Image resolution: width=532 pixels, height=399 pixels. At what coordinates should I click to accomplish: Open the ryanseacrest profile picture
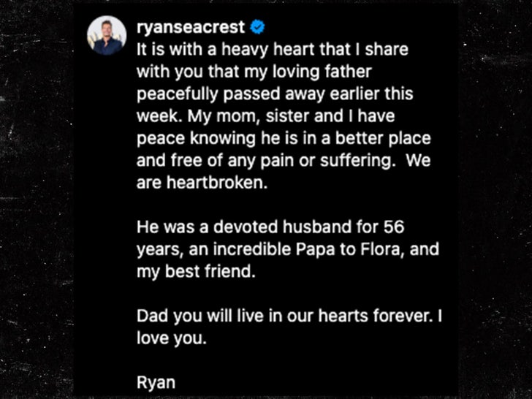point(107,35)
